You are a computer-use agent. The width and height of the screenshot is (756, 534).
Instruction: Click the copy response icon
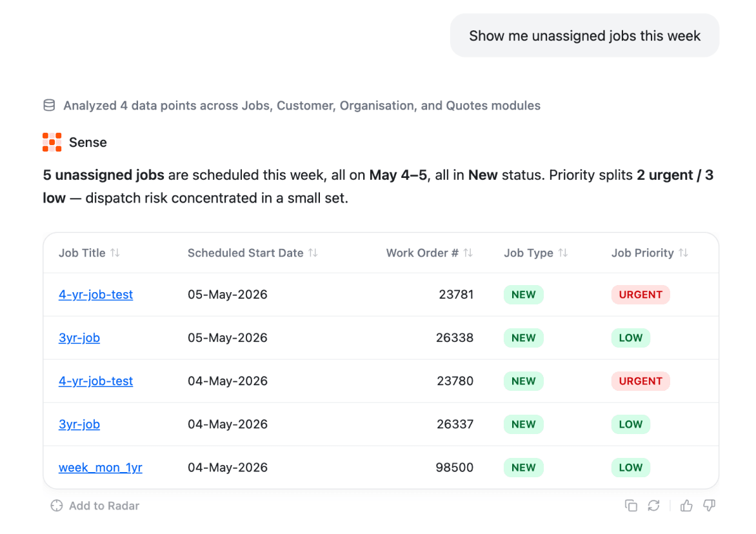coord(631,506)
